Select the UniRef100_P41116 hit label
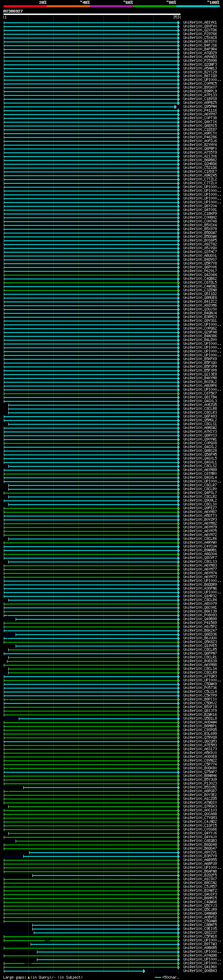The height and width of the screenshot is (980, 223). pyautogui.click(x=200, y=110)
